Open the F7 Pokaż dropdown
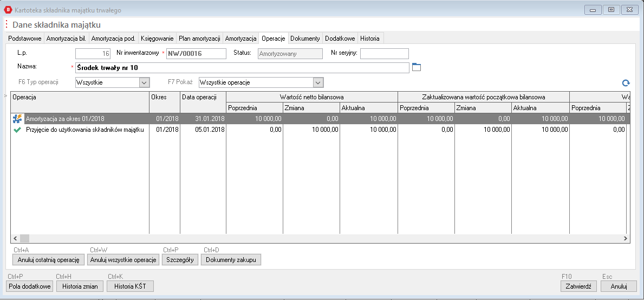Image resolution: width=644 pixels, height=300 pixels. (318, 82)
